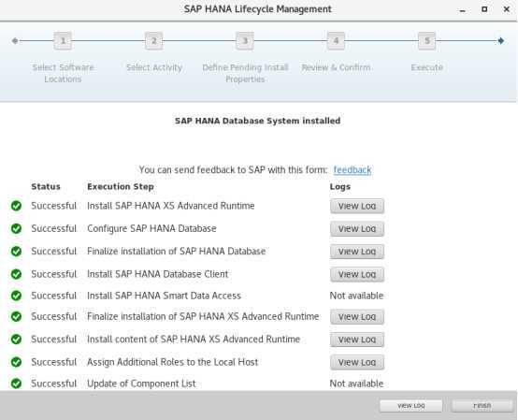
Task: Click the Execution Step column header
Action: point(121,187)
